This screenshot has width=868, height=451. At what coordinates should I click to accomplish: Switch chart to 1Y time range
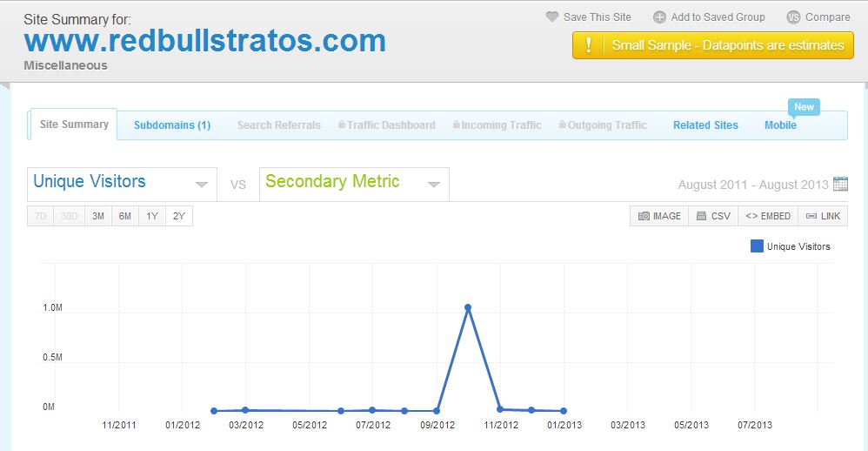click(152, 216)
